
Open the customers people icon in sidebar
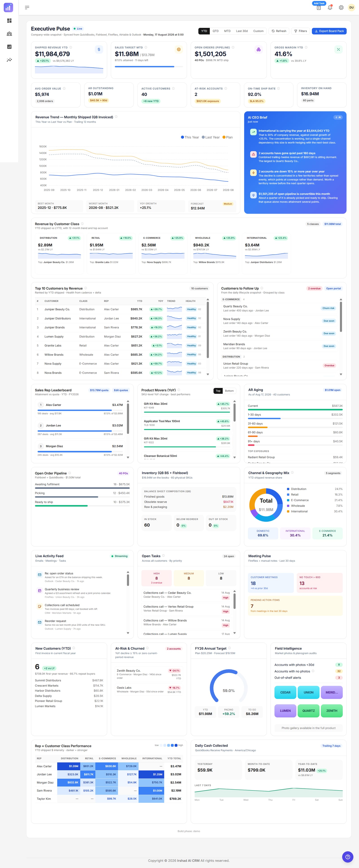pos(9,34)
